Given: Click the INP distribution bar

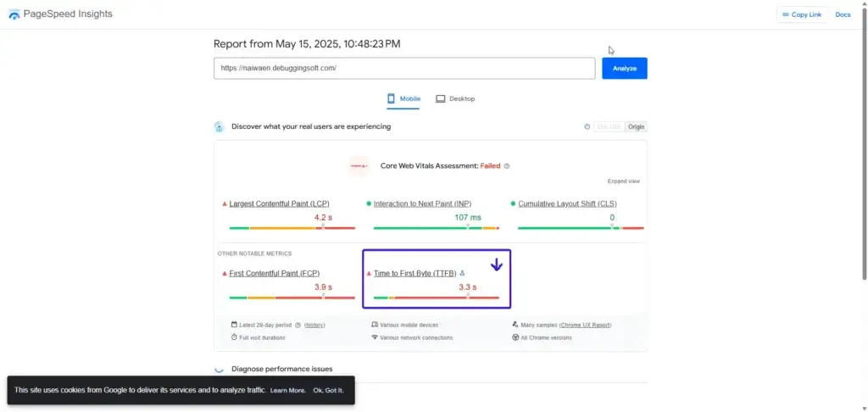Looking at the screenshot, I should 437,227.
